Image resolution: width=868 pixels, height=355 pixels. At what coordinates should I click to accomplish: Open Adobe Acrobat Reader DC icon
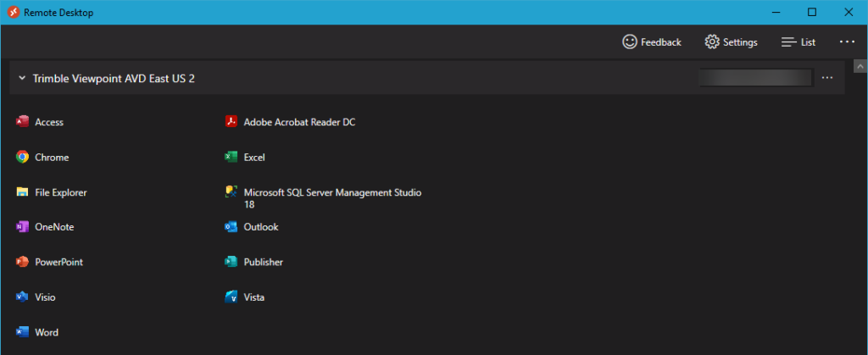231,122
